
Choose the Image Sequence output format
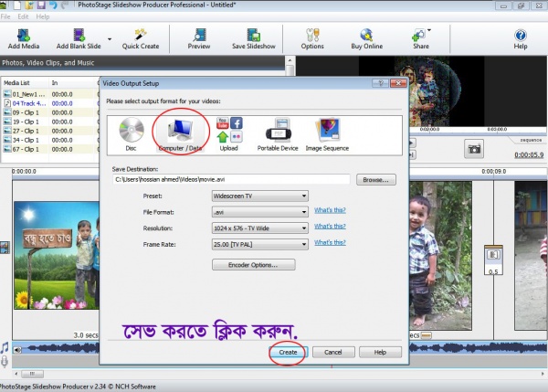[x=327, y=134]
